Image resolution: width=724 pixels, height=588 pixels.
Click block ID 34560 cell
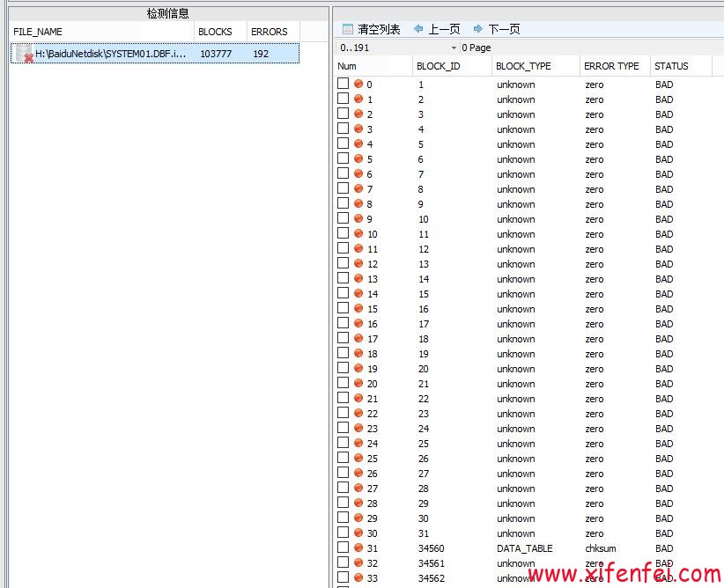[432, 548]
